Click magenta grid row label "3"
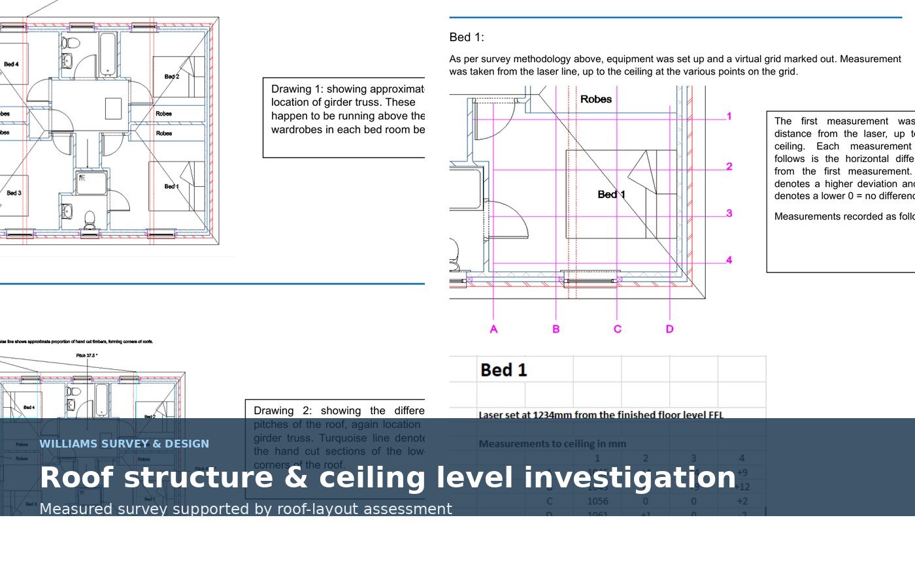The width and height of the screenshot is (915, 588). tap(729, 214)
